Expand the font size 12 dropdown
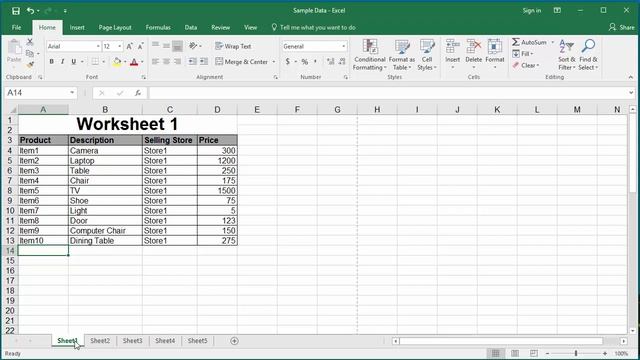 tap(120, 47)
